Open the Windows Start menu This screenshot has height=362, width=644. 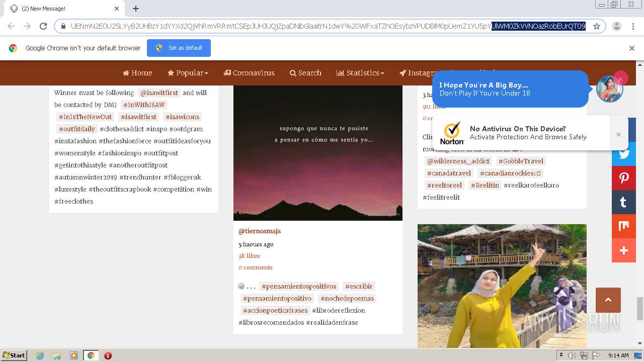(x=14, y=355)
